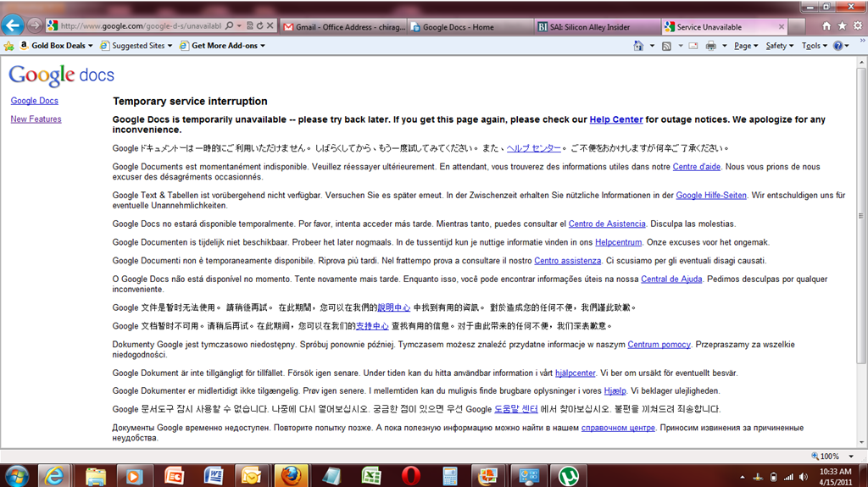This screenshot has width=868, height=487.
Task: Open the New Features sidebar link
Action: (x=36, y=119)
